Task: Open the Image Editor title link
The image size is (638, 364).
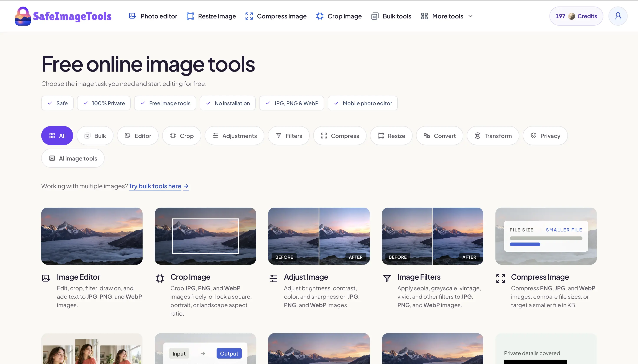Action: pyautogui.click(x=78, y=277)
